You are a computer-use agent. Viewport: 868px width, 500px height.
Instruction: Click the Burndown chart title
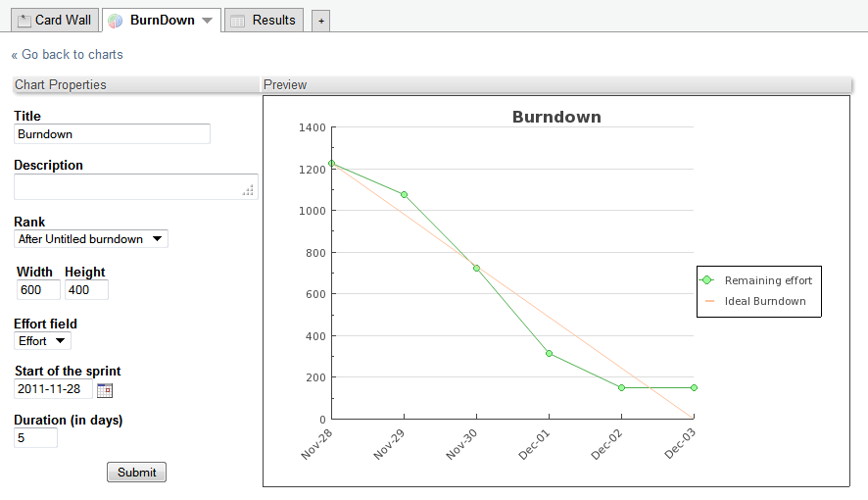[x=556, y=117]
